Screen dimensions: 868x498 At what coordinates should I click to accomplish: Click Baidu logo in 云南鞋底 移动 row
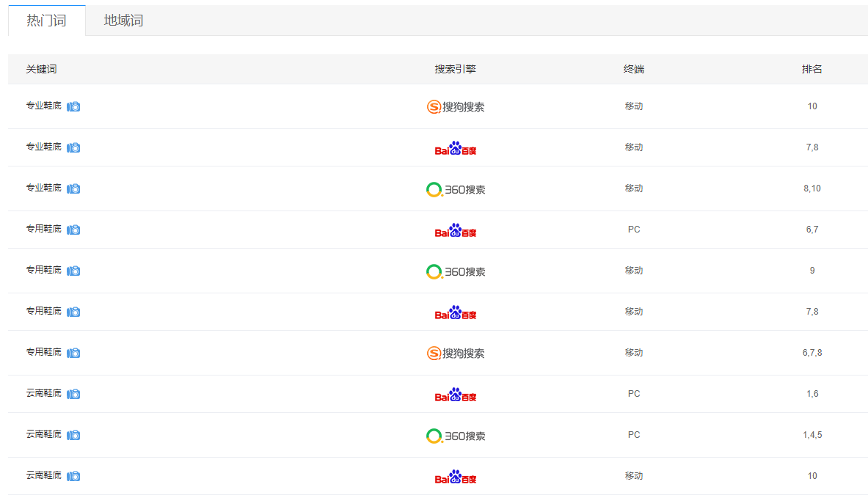456,477
